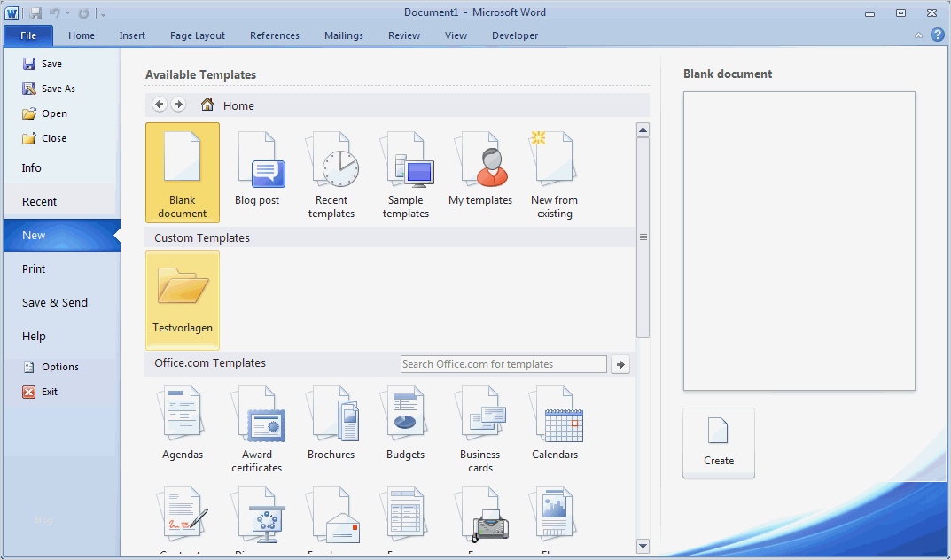The image size is (951, 560).
Task: Open the Testvorlagen custom templates folder
Action: pyautogui.click(x=182, y=300)
